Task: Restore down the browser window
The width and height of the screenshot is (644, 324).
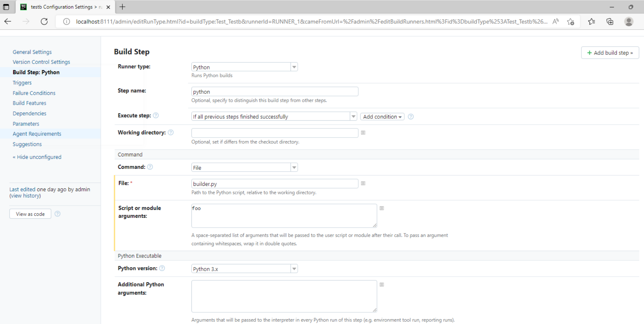Action: tap(631, 7)
